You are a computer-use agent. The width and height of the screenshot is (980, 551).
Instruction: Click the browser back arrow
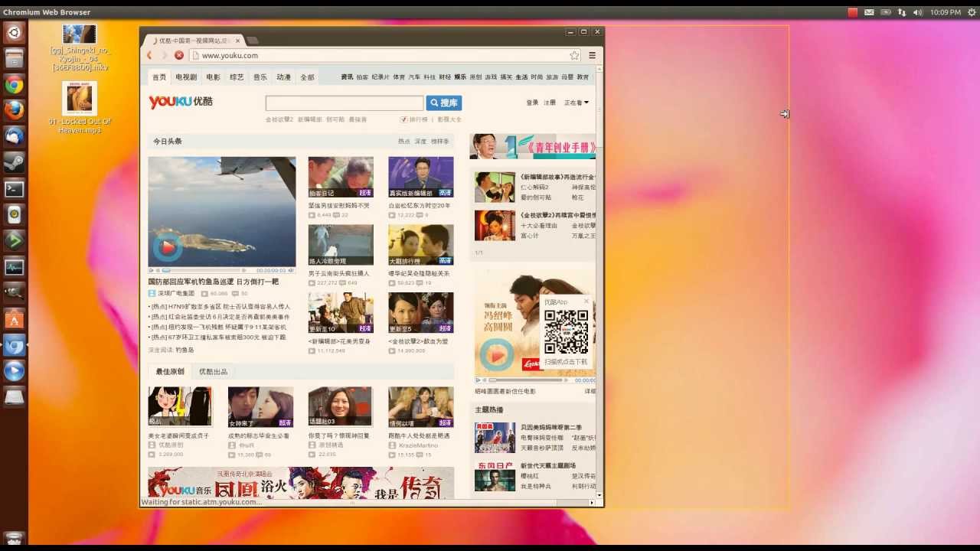point(149,55)
